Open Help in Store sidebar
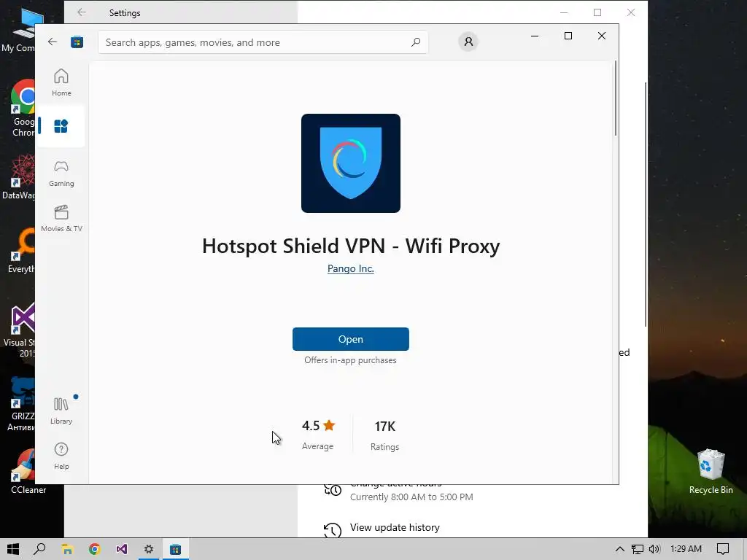This screenshot has height=560, width=747. 61,456
